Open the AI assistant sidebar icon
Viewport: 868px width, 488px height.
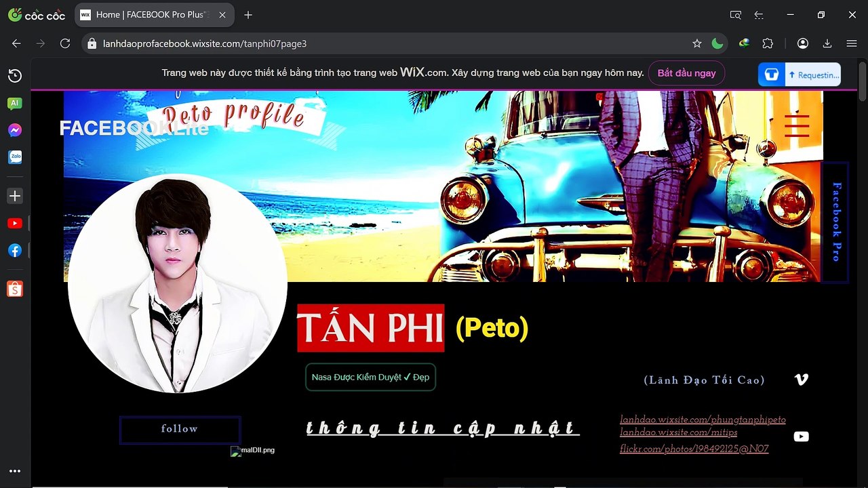point(15,103)
